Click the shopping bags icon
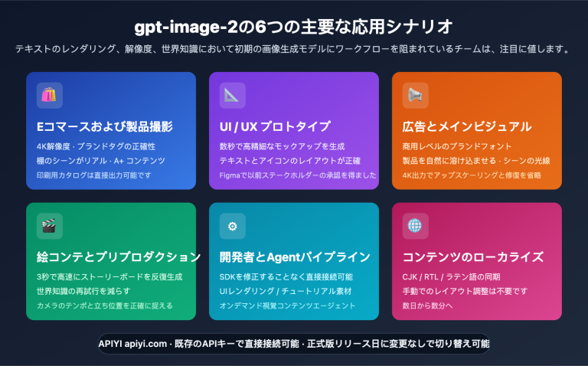Image resolution: width=588 pixels, height=366 pixels. tap(49, 95)
